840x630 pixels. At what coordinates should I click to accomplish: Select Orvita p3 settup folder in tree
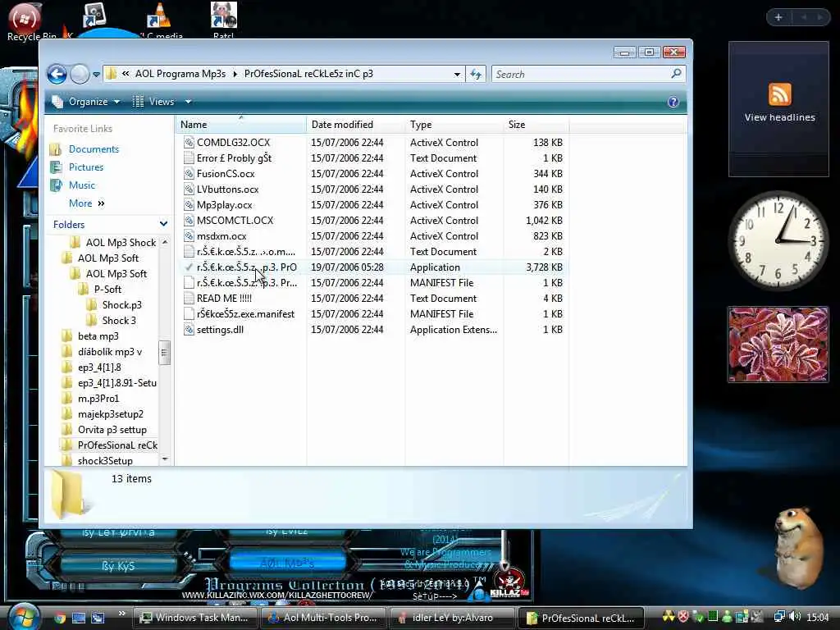[x=112, y=430]
